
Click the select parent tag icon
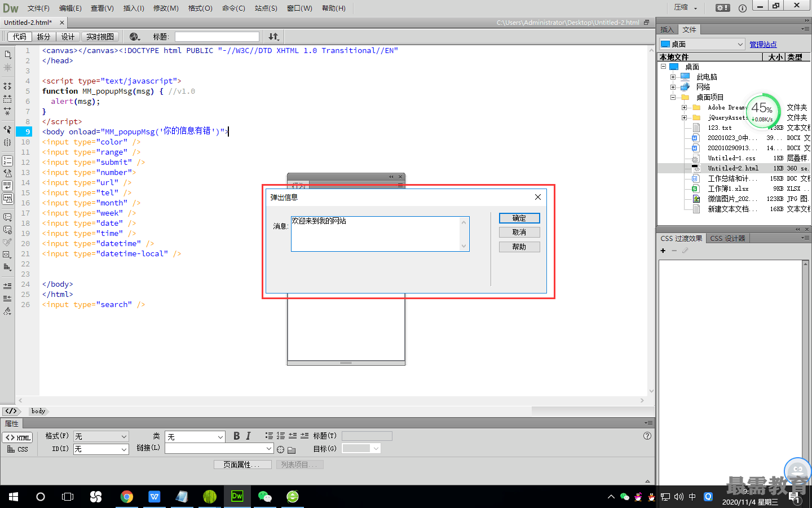tap(7, 129)
